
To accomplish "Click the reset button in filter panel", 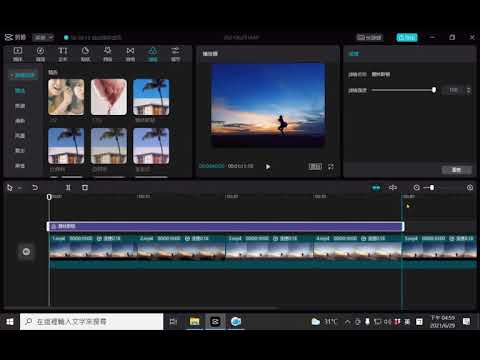I will pos(457,170).
